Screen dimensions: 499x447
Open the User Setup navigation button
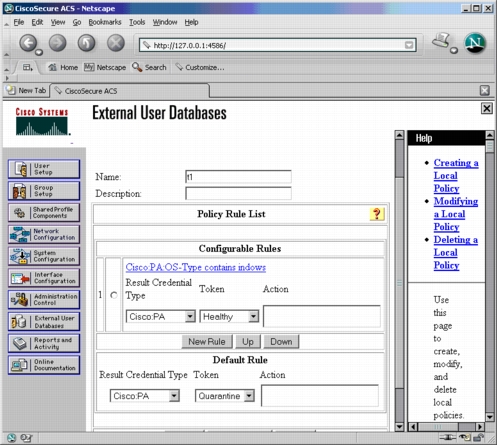click(44, 169)
